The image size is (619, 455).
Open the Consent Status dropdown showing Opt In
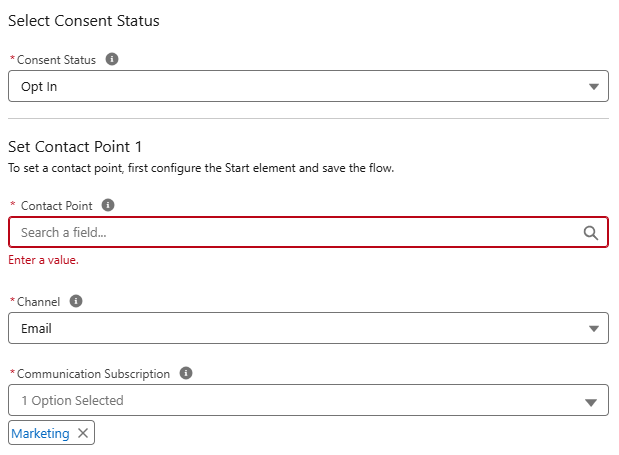coord(300,86)
